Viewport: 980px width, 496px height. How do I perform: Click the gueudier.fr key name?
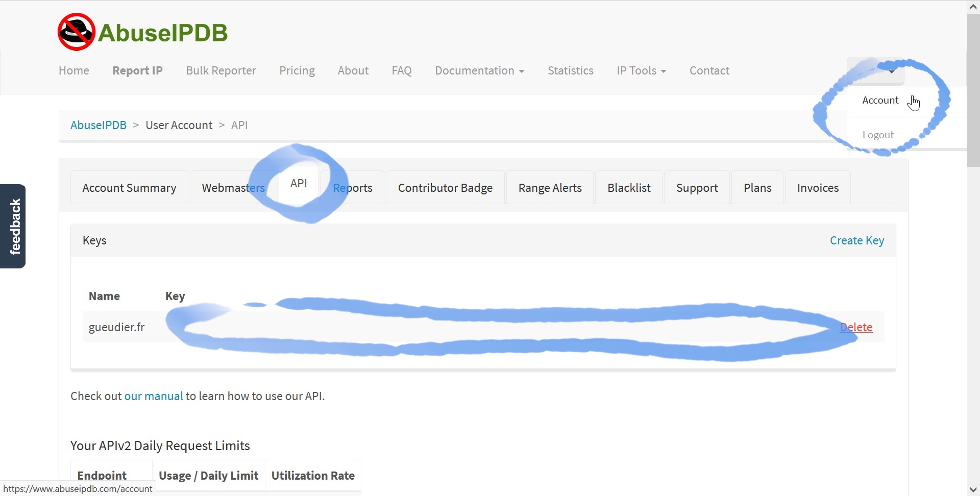click(x=116, y=327)
